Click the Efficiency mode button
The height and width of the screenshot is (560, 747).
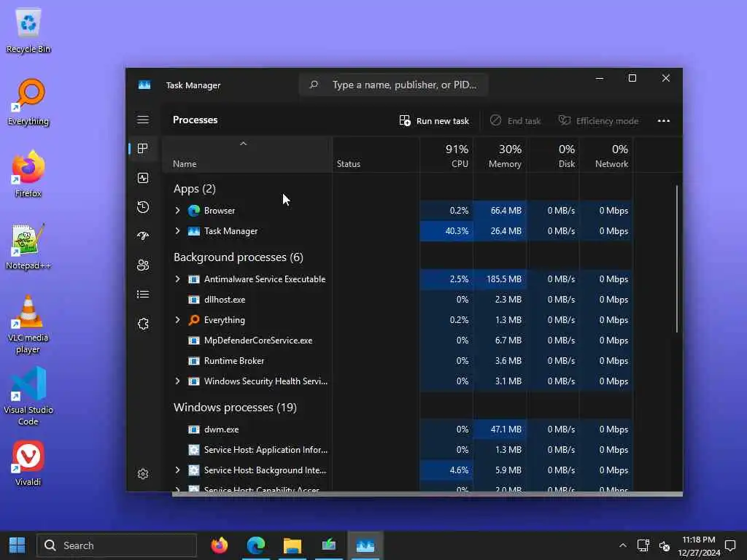[x=598, y=121]
